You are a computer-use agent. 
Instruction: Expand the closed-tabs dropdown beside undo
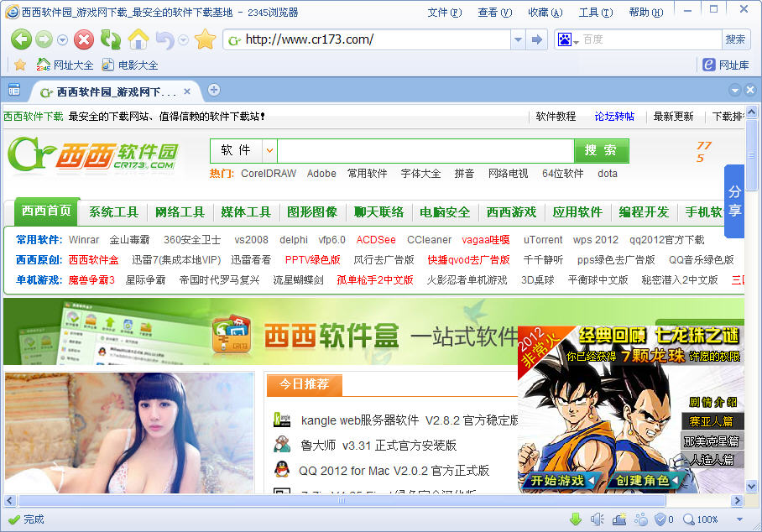coord(183,40)
